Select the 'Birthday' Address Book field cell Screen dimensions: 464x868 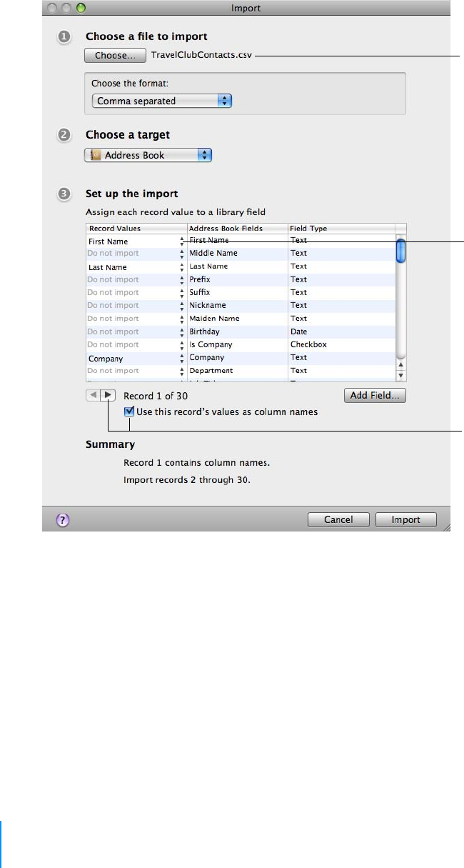coord(237,331)
